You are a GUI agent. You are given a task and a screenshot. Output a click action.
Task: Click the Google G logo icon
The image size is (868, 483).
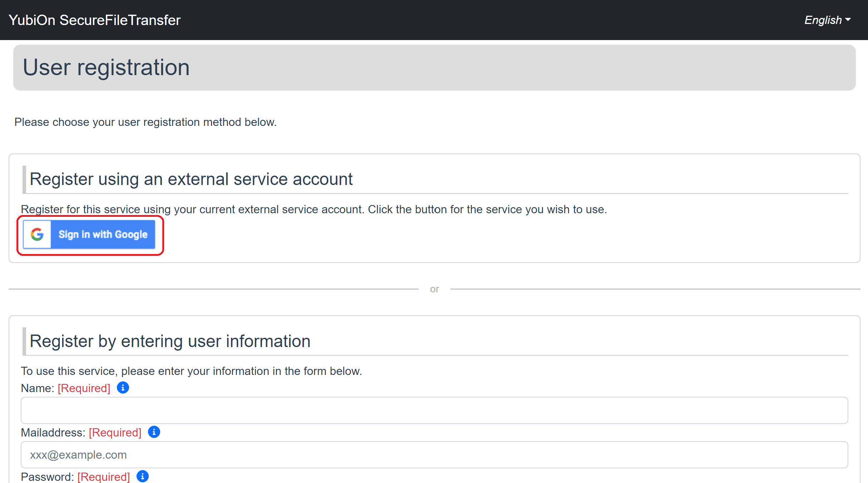[x=37, y=234]
